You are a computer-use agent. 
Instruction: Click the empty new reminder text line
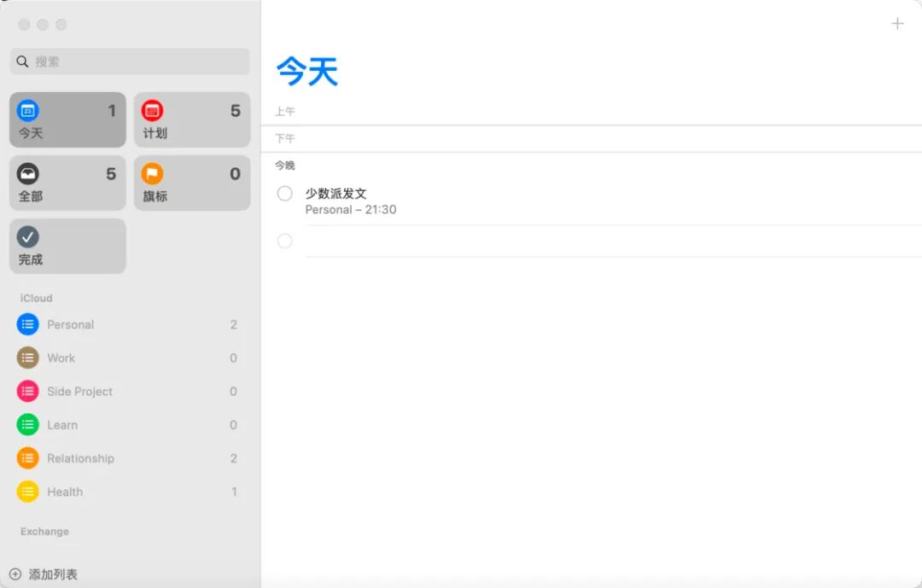point(613,241)
